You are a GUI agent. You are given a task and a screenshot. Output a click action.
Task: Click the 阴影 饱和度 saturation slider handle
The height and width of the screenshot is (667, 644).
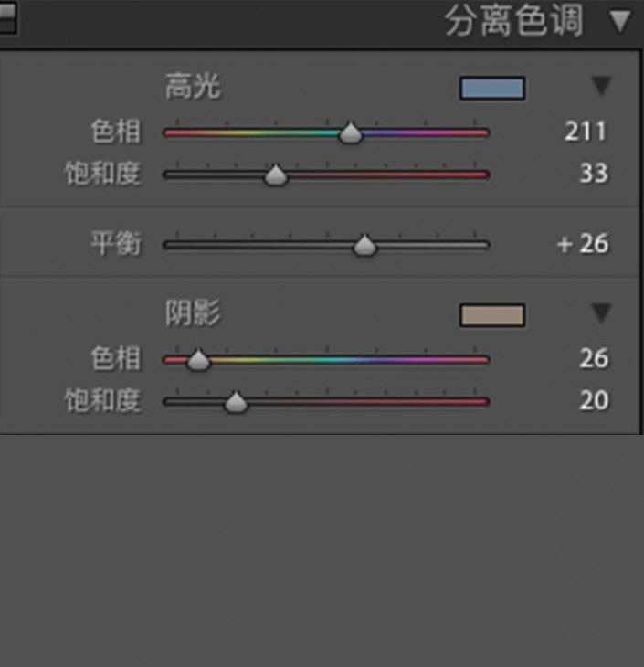[236, 402]
